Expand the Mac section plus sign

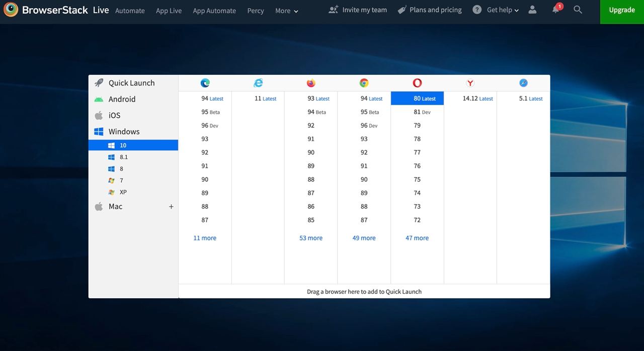pyautogui.click(x=171, y=207)
